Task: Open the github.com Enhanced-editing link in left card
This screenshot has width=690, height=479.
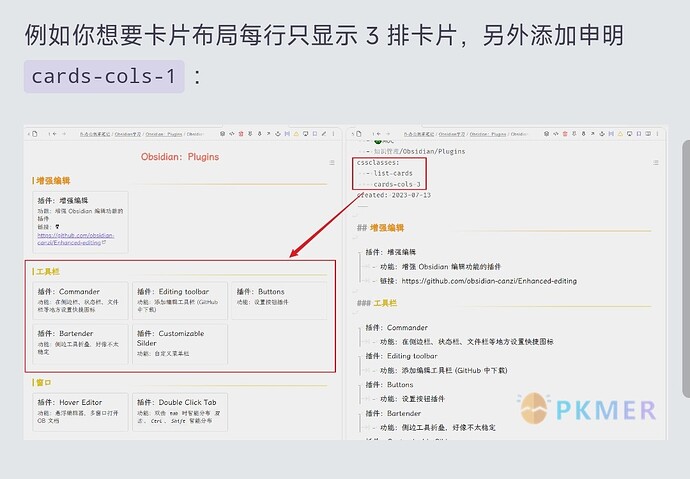Action: pyautogui.click(x=75, y=239)
